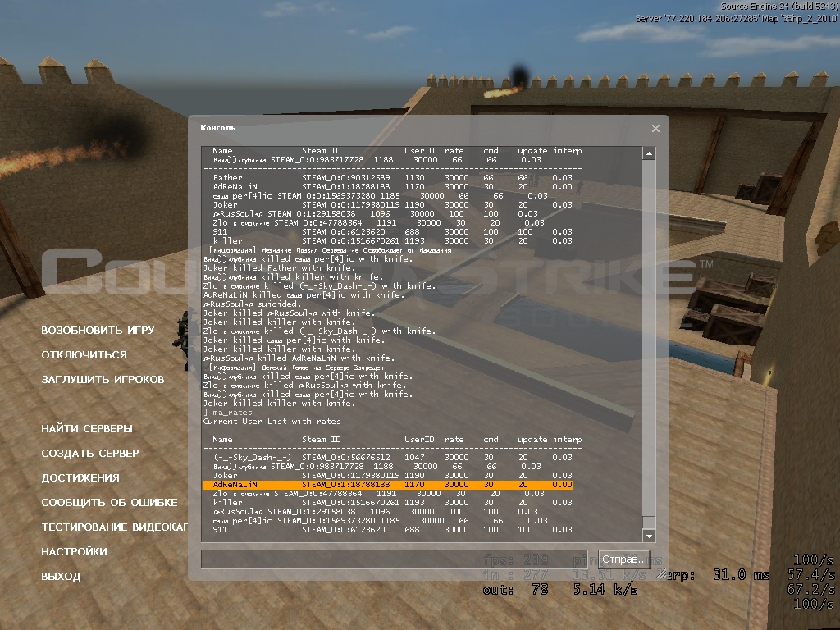Close the Консоль window
Image resolution: width=840 pixels, height=630 pixels.
pyautogui.click(x=655, y=129)
